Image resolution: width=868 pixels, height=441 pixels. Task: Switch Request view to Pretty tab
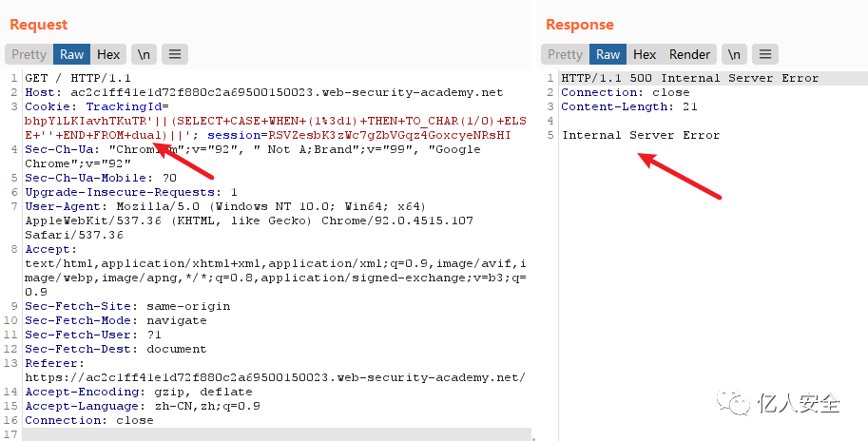click(29, 54)
